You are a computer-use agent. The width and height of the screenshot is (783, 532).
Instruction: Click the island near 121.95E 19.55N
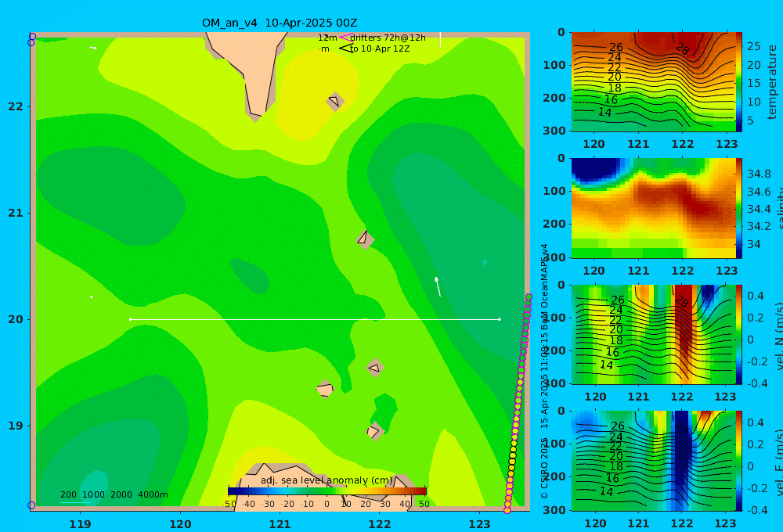374,368
